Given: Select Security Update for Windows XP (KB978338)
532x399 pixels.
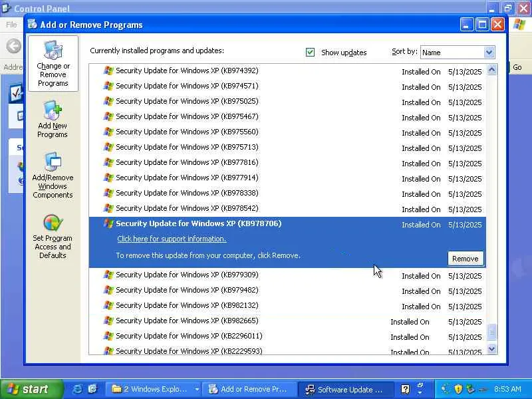Looking at the screenshot, I should pyautogui.click(x=287, y=193).
